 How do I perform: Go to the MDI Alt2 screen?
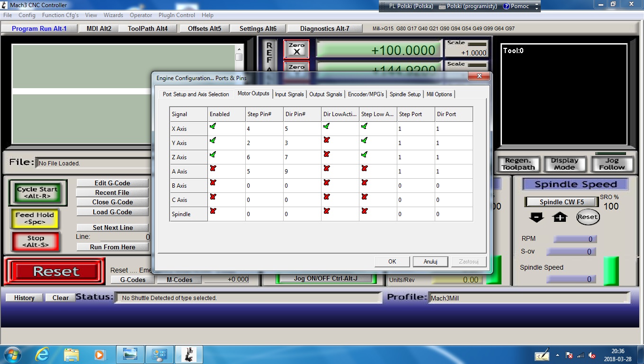pos(99,28)
